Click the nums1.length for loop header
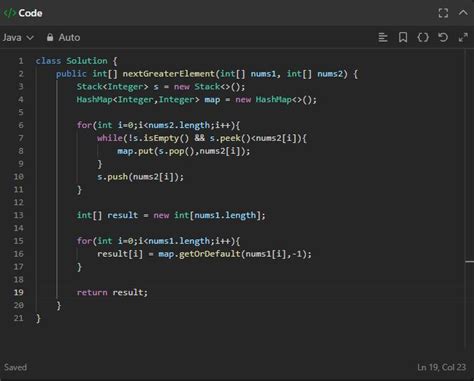 click(158, 241)
